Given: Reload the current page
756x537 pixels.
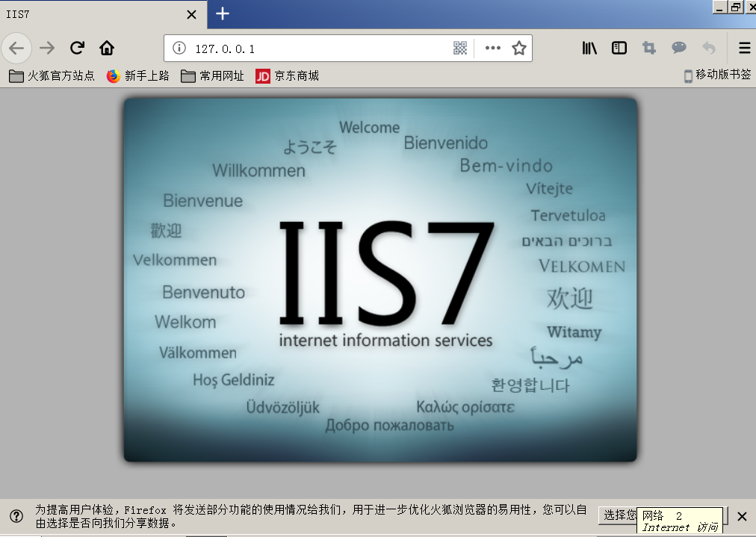Looking at the screenshot, I should [x=77, y=48].
